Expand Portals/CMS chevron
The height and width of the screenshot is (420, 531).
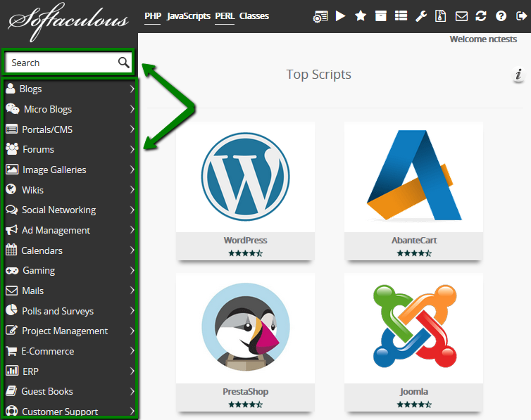[132, 129]
